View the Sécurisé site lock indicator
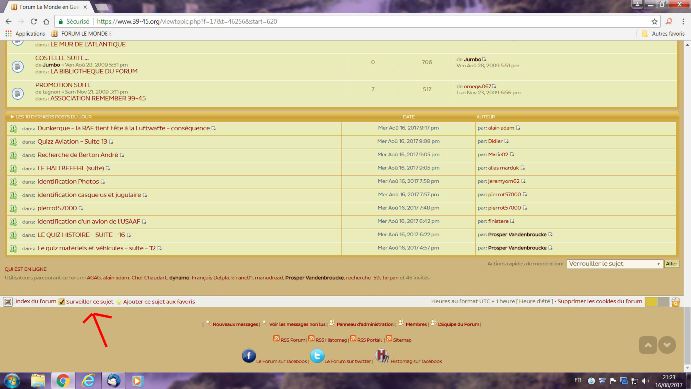 point(74,21)
